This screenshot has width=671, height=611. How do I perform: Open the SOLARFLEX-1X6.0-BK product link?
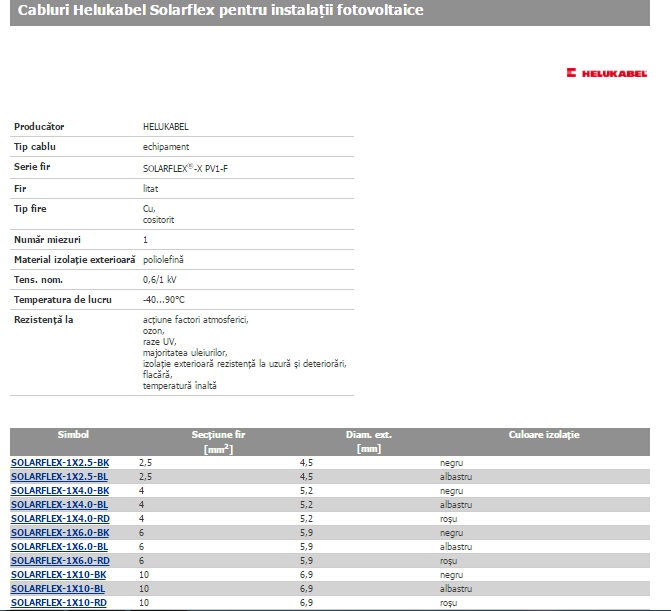[x=60, y=533]
